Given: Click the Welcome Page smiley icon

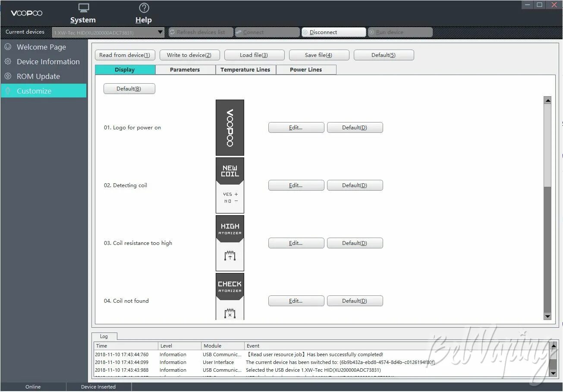Looking at the screenshot, I should [8, 47].
